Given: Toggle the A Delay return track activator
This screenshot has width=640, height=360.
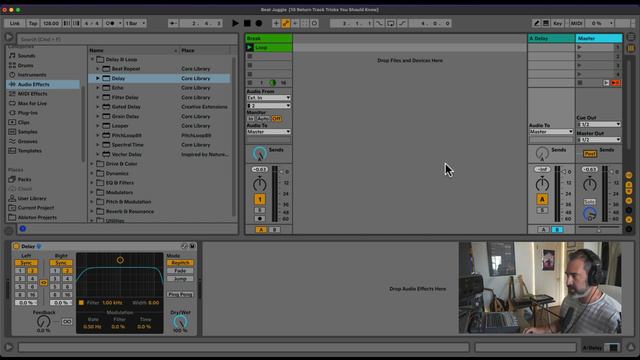Looking at the screenshot, I should 542,199.
